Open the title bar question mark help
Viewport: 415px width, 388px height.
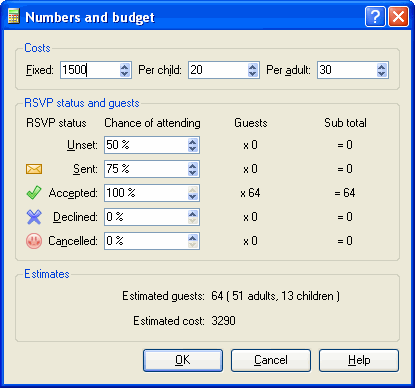pos(375,16)
